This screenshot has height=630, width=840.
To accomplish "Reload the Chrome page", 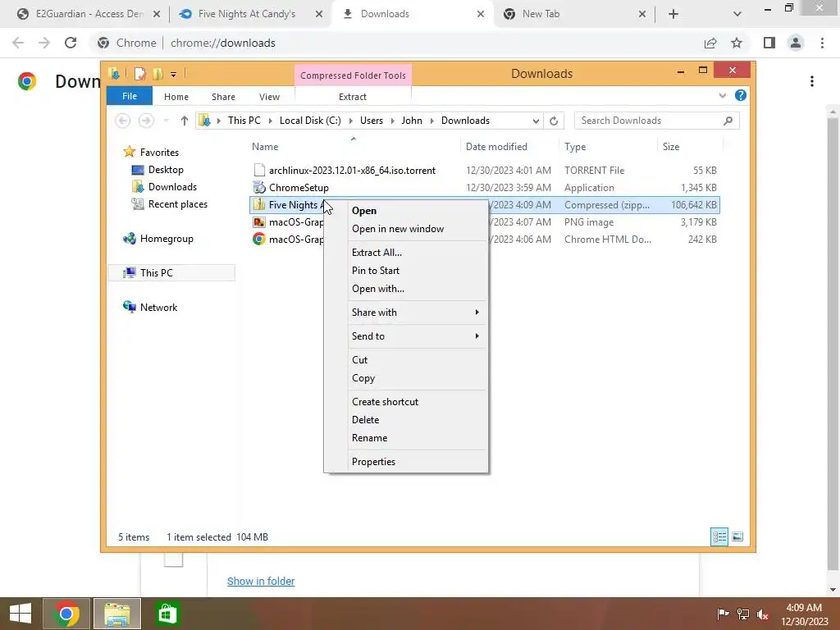I will [x=71, y=43].
